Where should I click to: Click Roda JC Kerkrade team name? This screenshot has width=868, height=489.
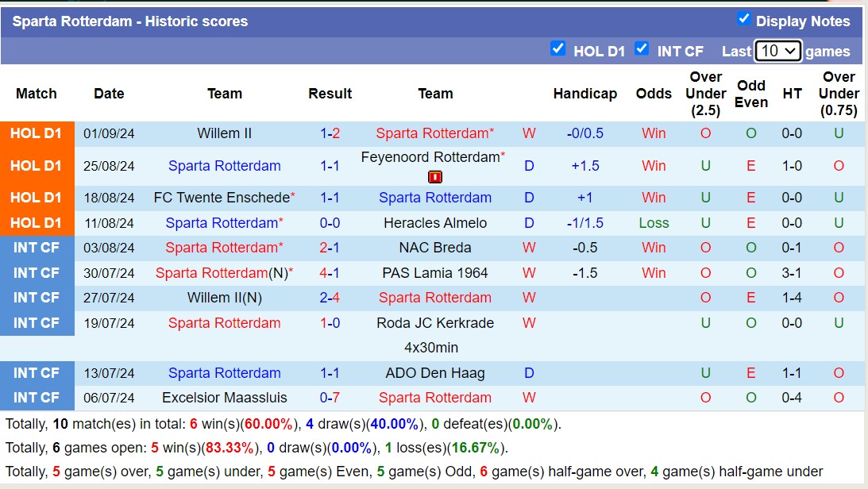[x=435, y=323]
